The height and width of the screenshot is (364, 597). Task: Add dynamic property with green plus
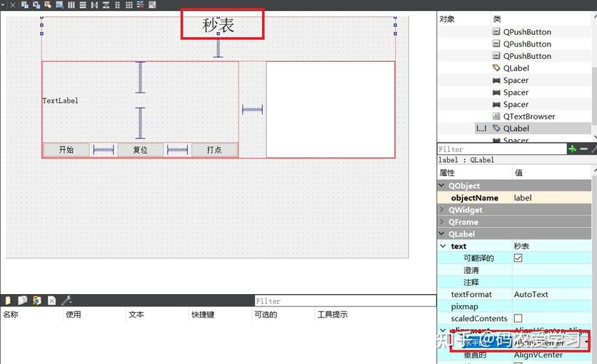[572, 149]
